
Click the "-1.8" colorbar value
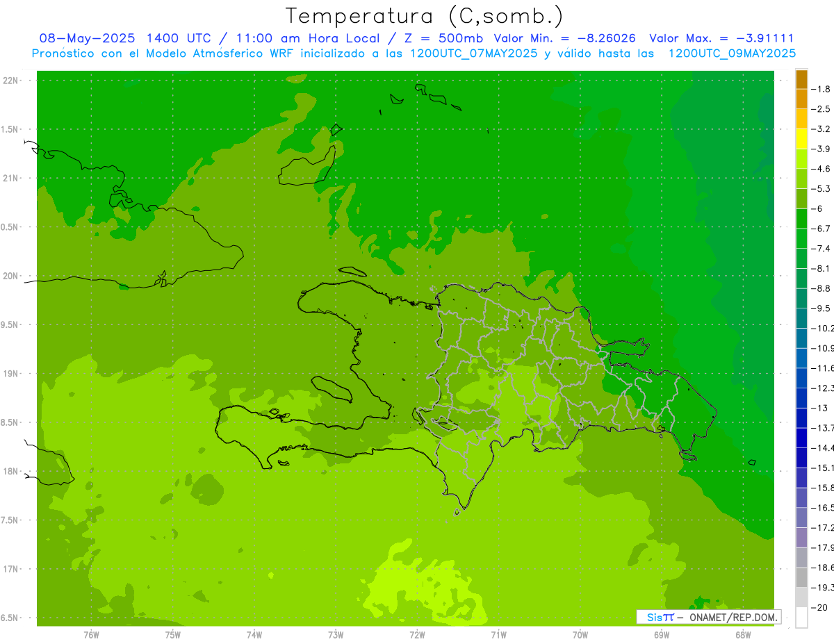click(x=821, y=89)
